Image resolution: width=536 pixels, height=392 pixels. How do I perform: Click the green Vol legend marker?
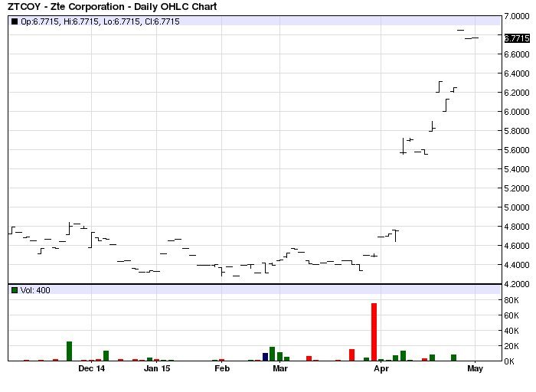pyautogui.click(x=15, y=290)
